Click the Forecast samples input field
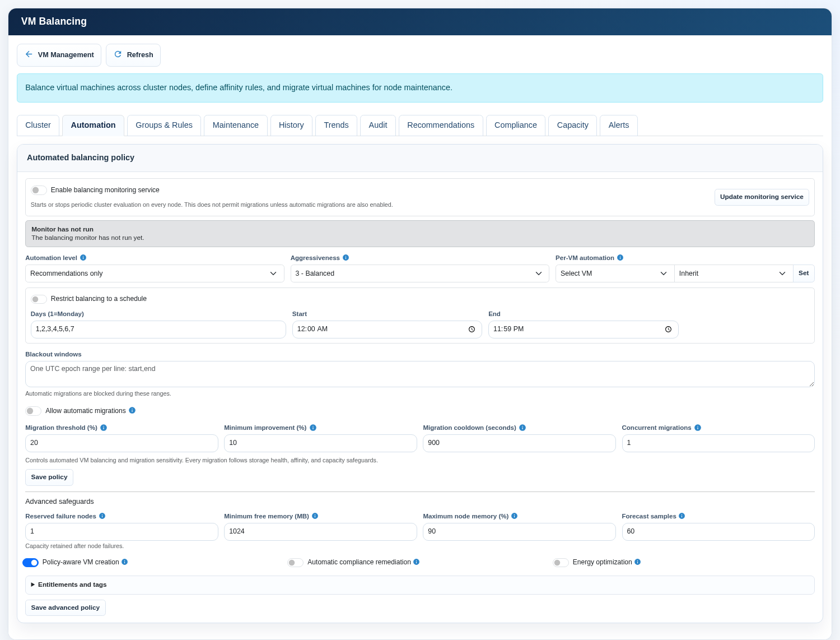The image size is (840, 640). pyautogui.click(x=718, y=532)
